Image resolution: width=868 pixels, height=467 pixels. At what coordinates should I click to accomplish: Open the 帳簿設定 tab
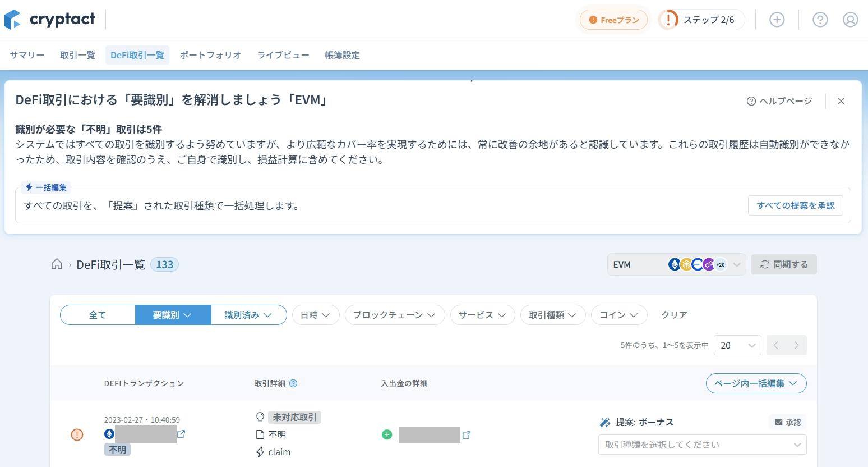(342, 55)
